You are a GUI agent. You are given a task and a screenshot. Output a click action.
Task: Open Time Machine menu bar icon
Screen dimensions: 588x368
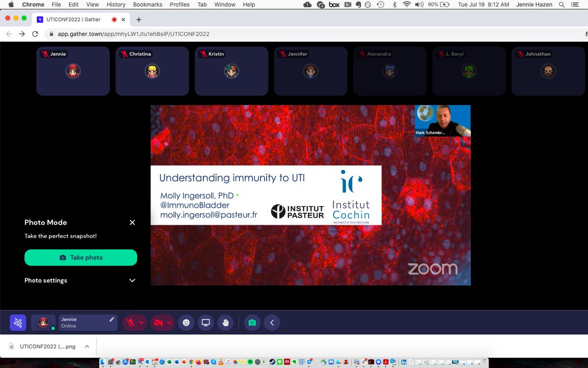click(381, 4)
